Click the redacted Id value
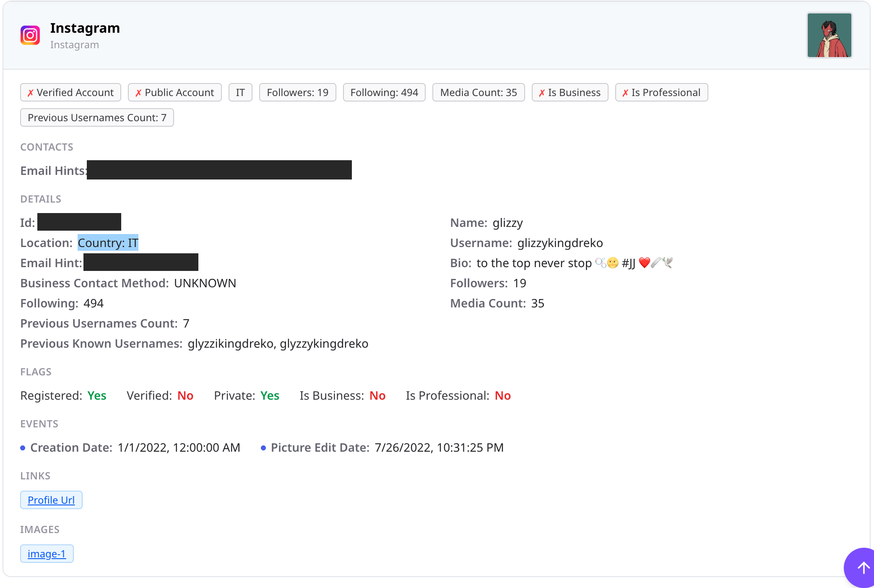 click(x=79, y=222)
